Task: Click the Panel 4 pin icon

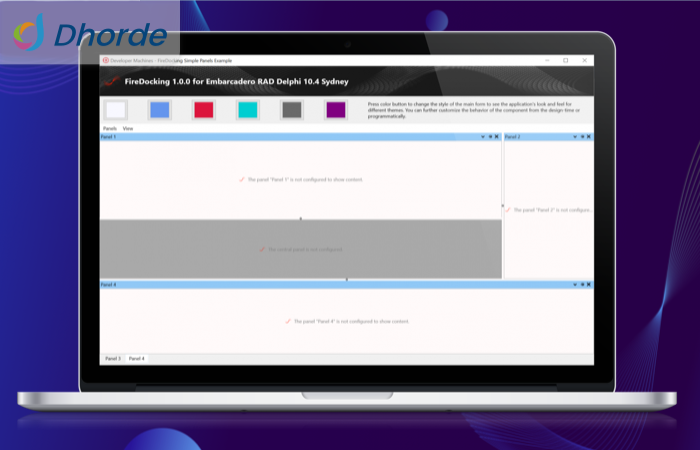Action: [x=582, y=285]
